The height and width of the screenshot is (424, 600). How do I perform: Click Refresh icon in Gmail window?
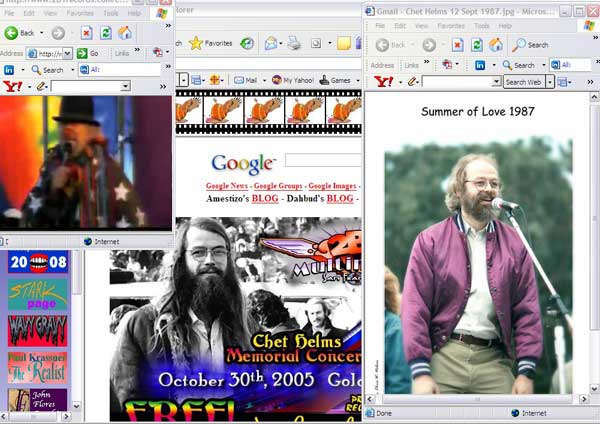(476, 45)
